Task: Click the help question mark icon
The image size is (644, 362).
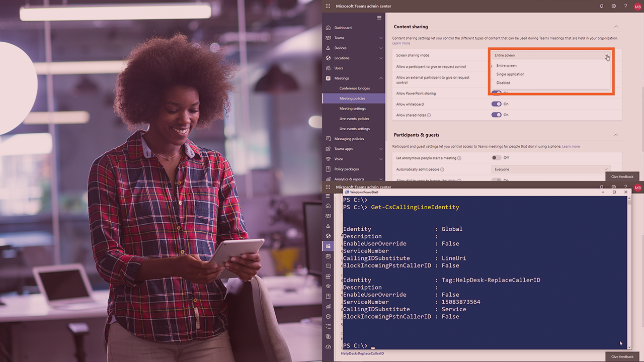Action: click(626, 6)
